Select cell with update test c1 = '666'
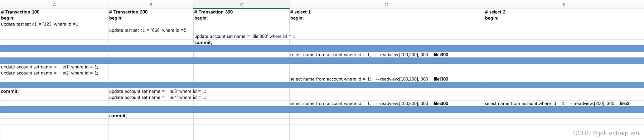 click(x=151, y=30)
